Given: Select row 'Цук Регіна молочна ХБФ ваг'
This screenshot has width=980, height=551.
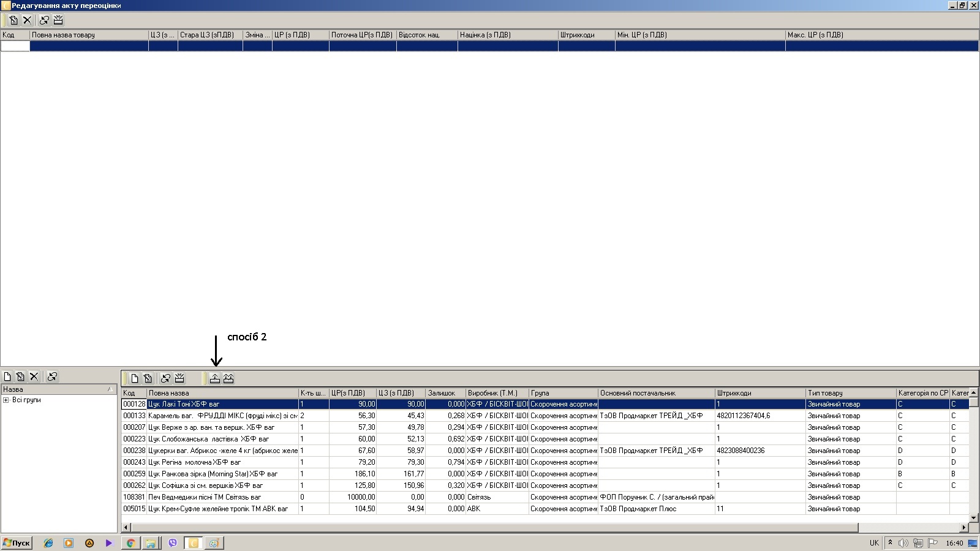Looking at the screenshot, I should point(194,462).
